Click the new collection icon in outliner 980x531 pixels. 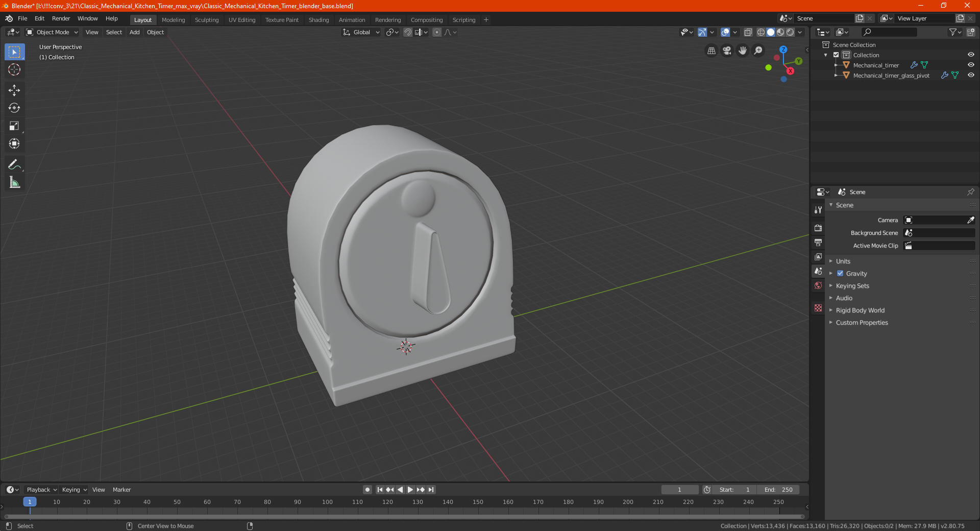[x=970, y=32]
